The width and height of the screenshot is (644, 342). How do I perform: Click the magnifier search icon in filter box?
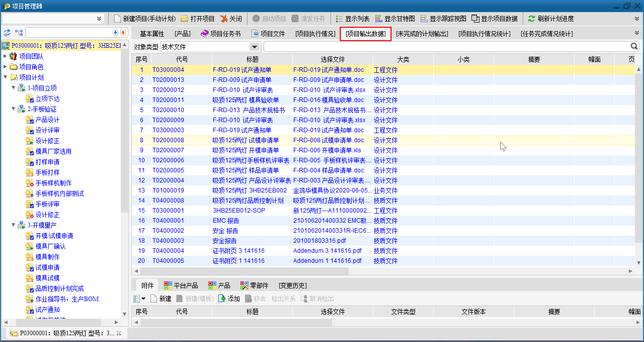pos(634,46)
